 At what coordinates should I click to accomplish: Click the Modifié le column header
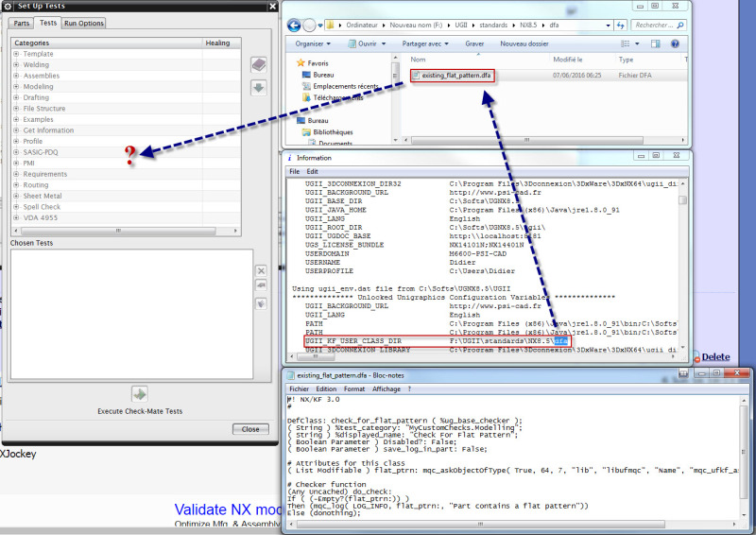point(568,60)
